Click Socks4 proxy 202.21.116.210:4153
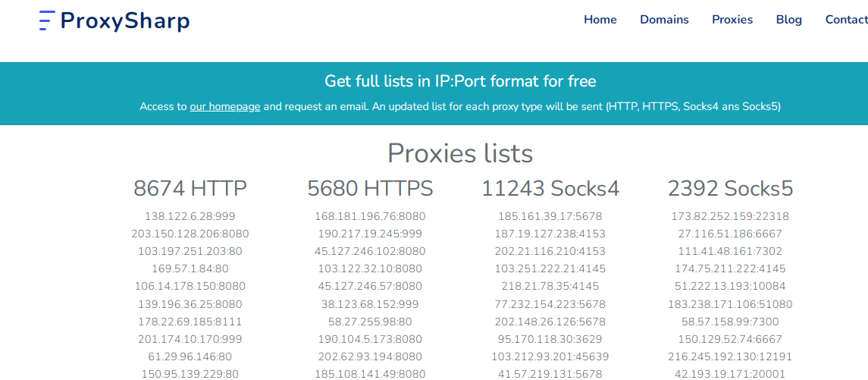868x380 pixels. click(550, 252)
